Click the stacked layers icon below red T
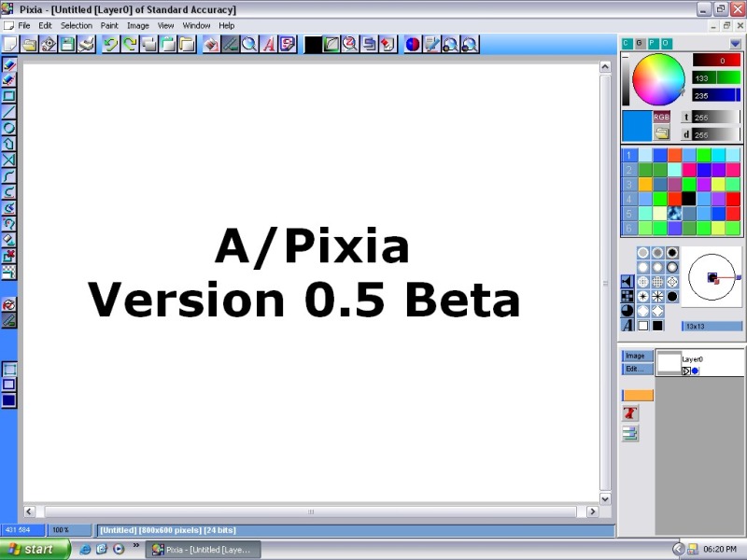 coord(630,433)
